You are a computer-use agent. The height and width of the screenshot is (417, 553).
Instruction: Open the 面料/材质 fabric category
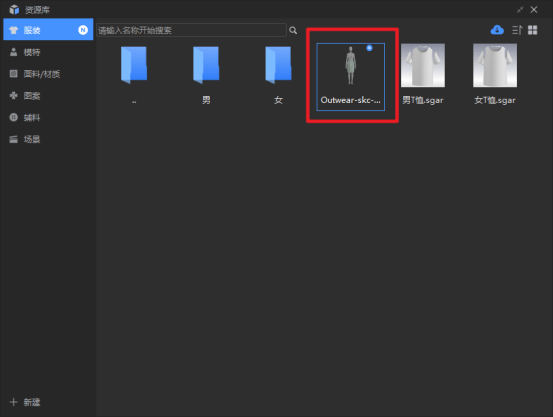(48, 74)
